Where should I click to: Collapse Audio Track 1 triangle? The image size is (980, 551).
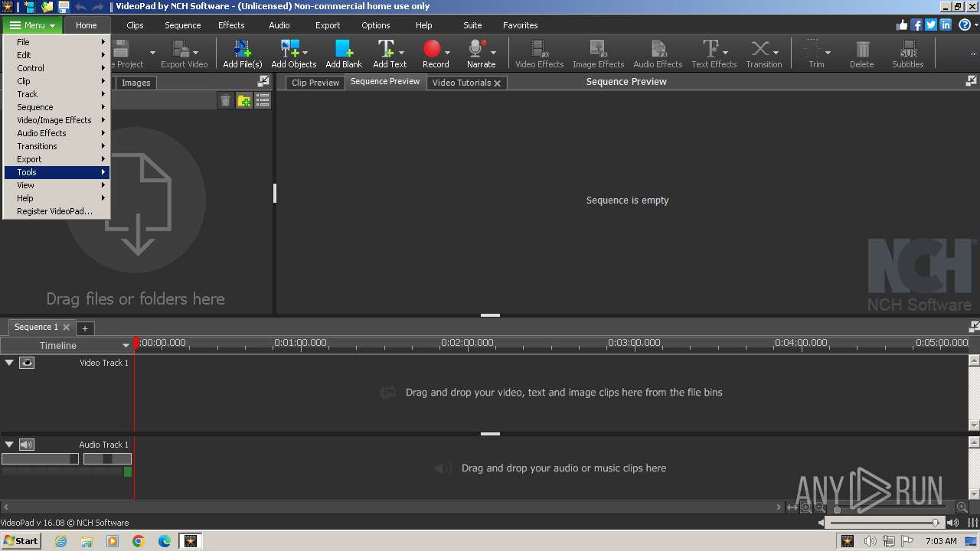pyautogui.click(x=9, y=445)
